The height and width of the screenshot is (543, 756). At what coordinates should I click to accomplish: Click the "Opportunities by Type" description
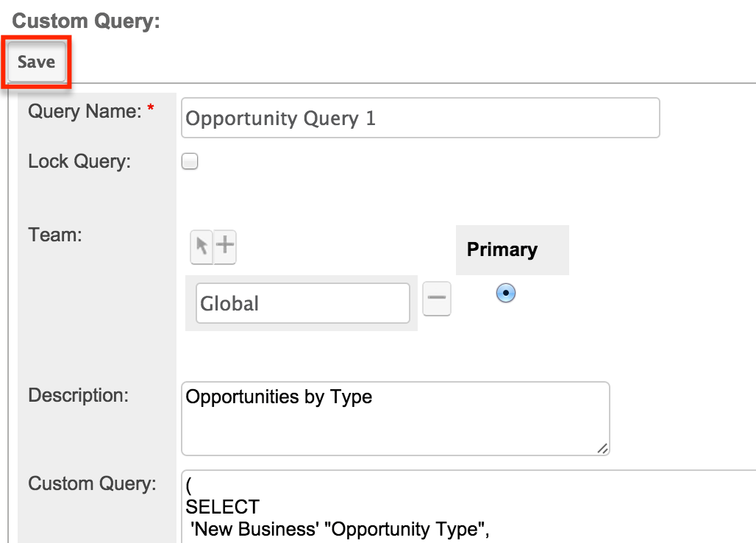coord(279,397)
